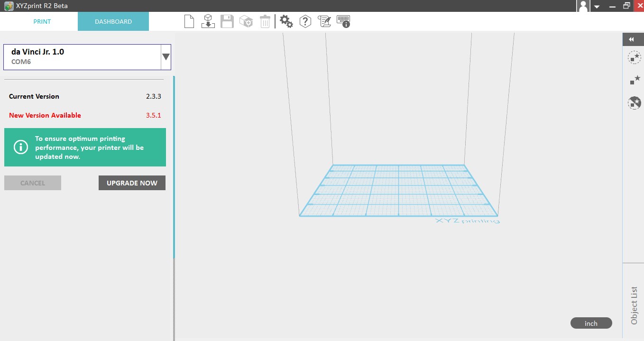
Task: Click the version number 3.5.1
Action: pos(154,115)
